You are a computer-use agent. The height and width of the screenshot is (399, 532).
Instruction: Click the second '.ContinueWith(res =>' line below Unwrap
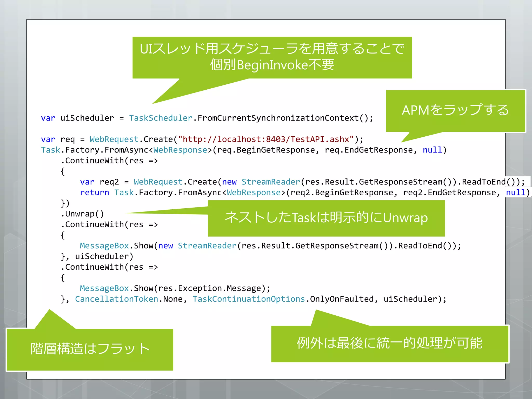109,225
